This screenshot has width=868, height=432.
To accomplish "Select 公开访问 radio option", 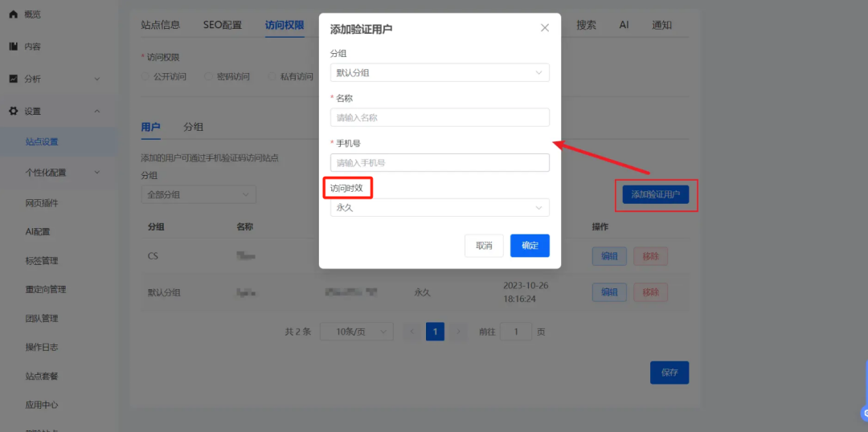I will coord(164,77).
